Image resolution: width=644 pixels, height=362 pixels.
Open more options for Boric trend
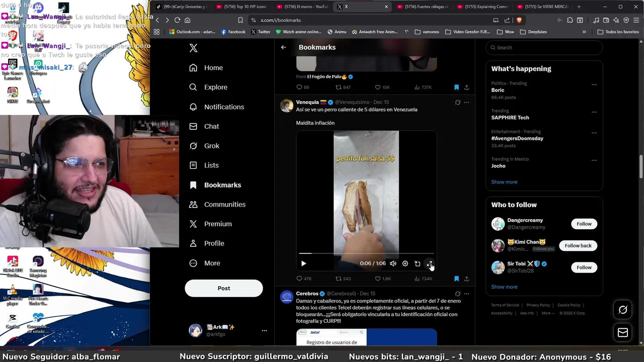pos(594,84)
